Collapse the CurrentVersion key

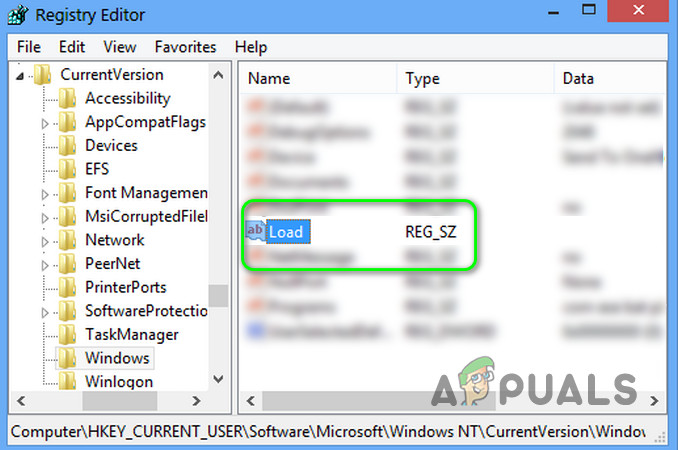click(x=19, y=77)
